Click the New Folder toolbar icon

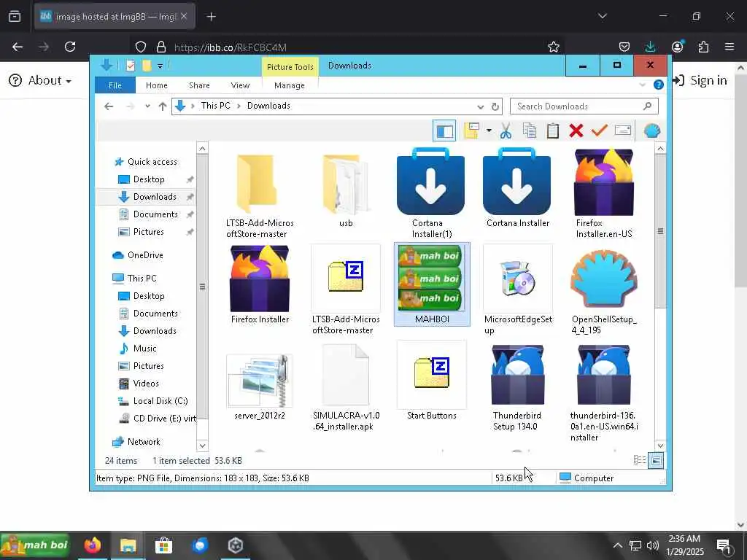click(x=472, y=131)
